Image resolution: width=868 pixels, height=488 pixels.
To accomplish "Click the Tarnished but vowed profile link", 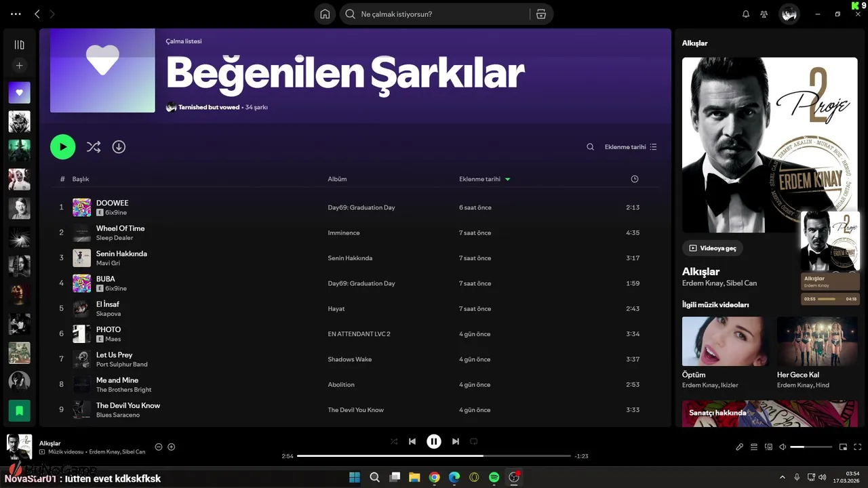I will click(209, 107).
